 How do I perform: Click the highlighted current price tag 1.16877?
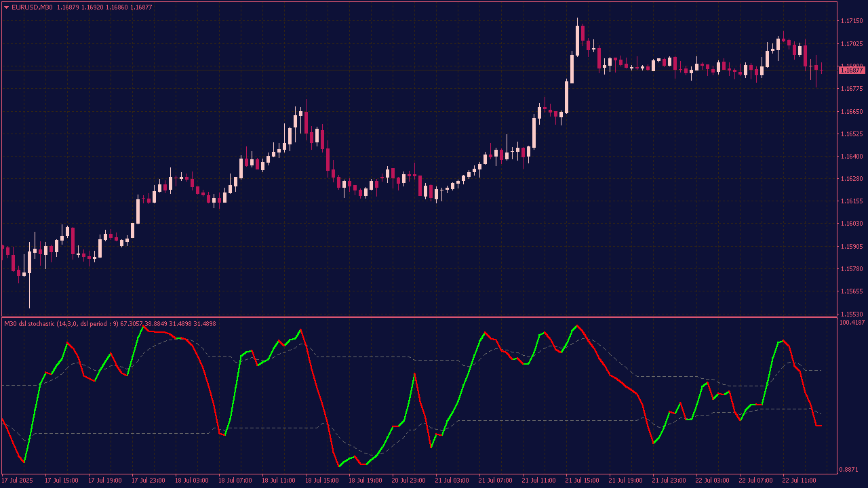pyautogui.click(x=852, y=70)
